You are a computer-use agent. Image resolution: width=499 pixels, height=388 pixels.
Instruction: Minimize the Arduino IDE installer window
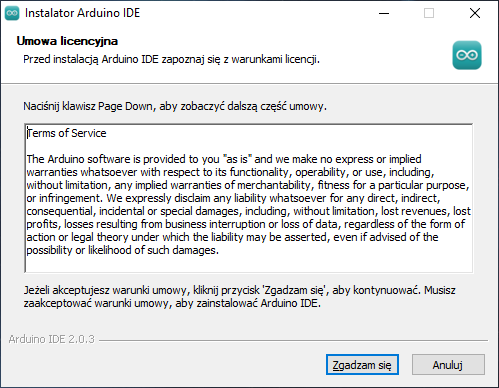pos(384,13)
